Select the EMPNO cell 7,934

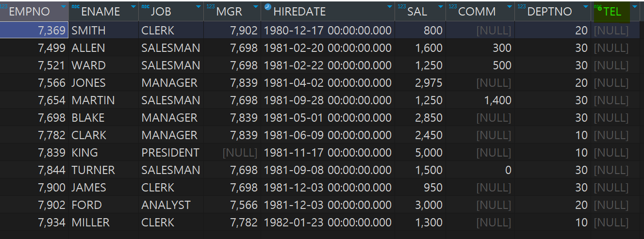34,223
